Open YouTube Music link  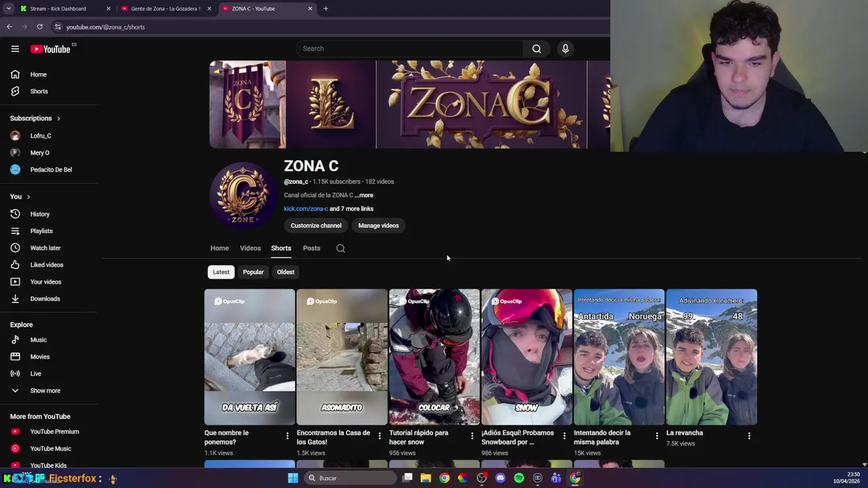click(x=49, y=449)
